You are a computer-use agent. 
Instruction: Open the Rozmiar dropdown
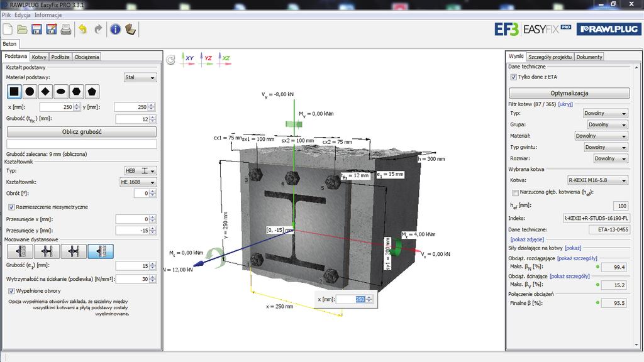click(x=611, y=158)
